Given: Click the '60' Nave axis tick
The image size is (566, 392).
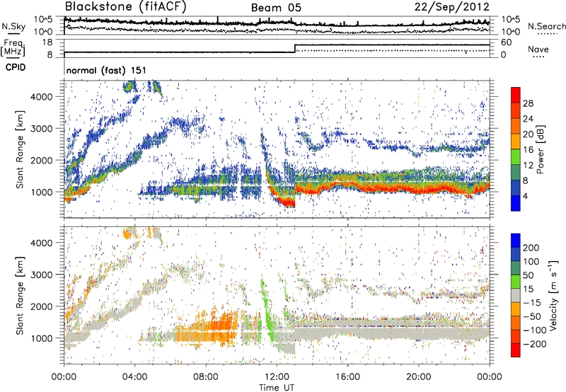Looking at the screenshot, I should 507,42.
